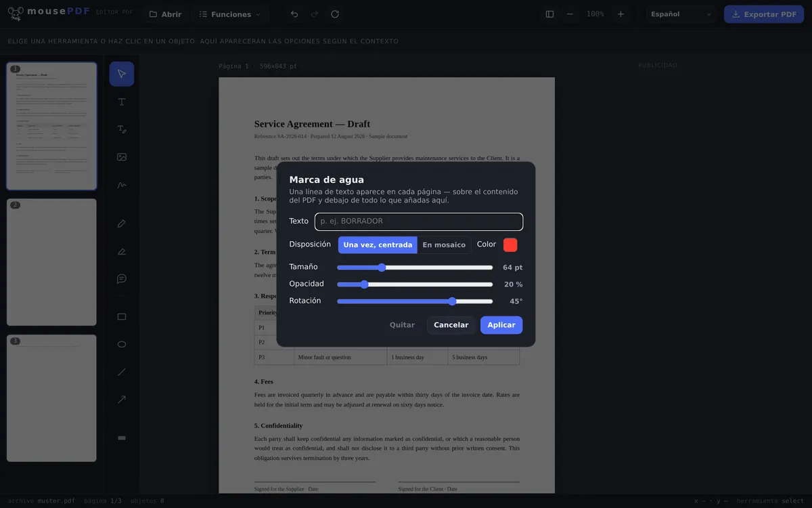The image size is (812, 508).
Task: Select the Image insert tool
Action: click(x=122, y=157)
